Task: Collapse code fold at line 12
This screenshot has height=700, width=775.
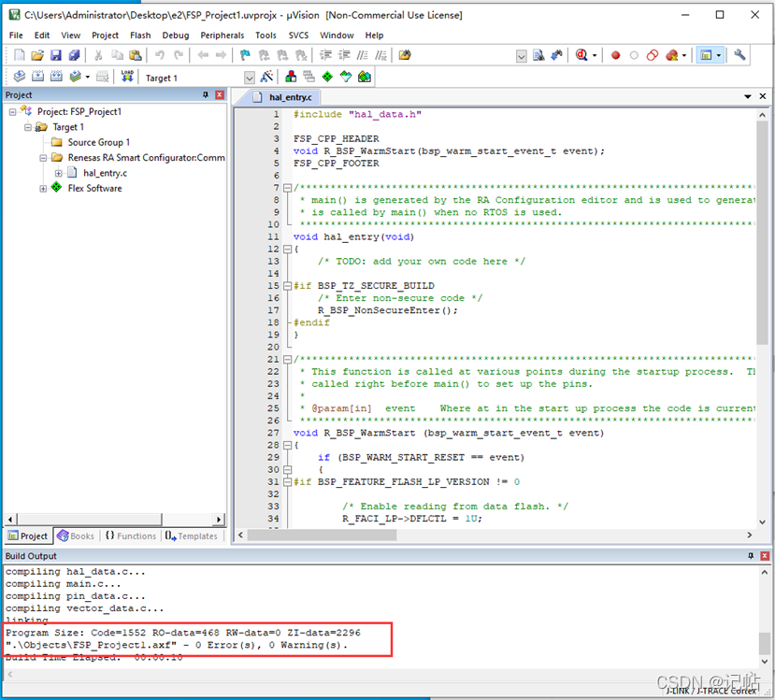Action: [x=287, y=249]
